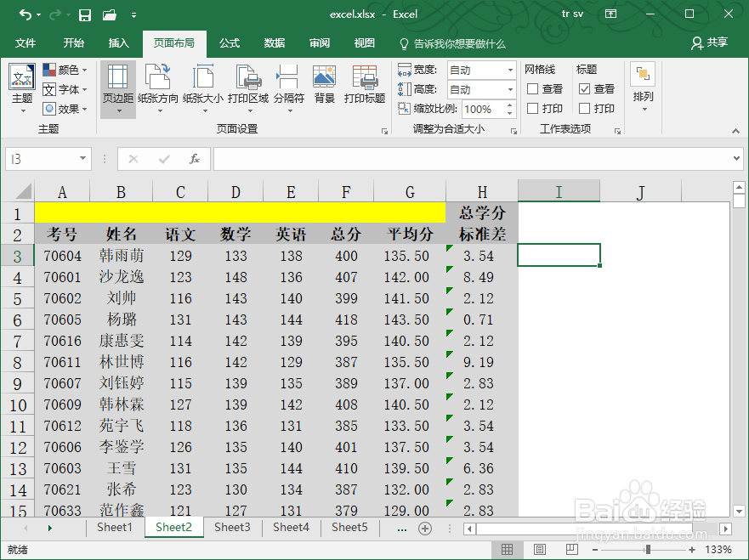Image resolution: width=749 pixels, height=560 pixels.
Task: Click the ribbon display options icon
Action: (611, 14)
